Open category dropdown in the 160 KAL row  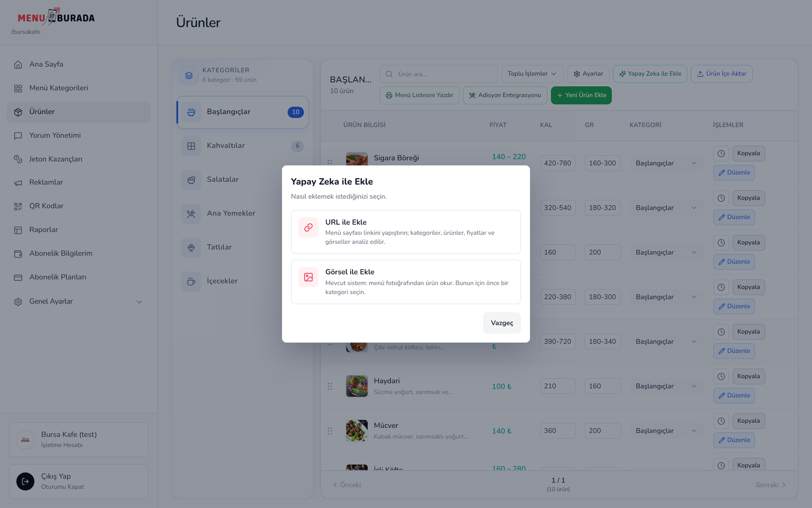click(666, 252)
